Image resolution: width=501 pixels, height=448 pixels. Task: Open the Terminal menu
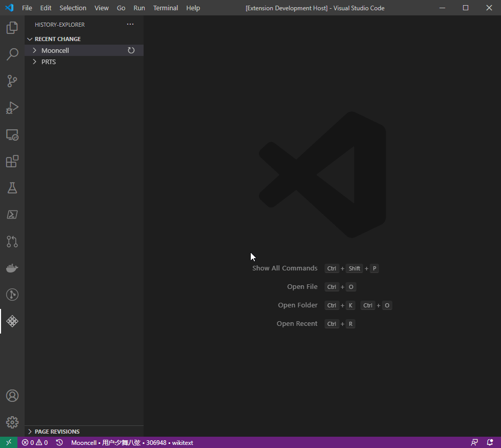(165, 8)
